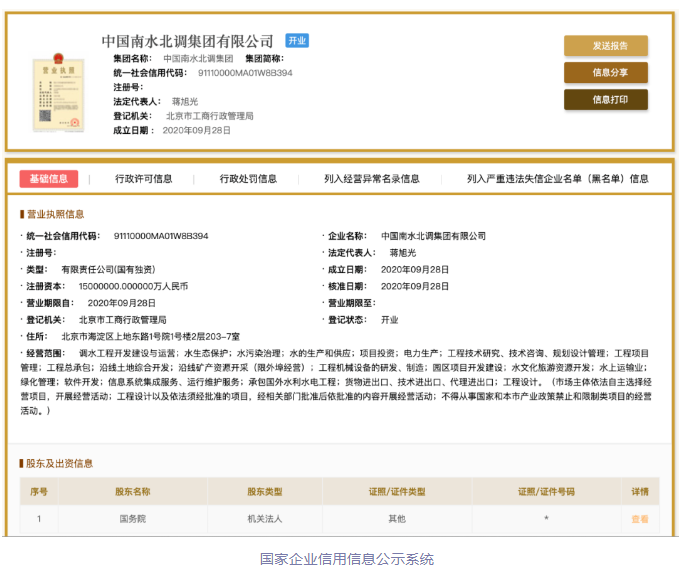Open the business license thumbnail image

click(59, 92)
